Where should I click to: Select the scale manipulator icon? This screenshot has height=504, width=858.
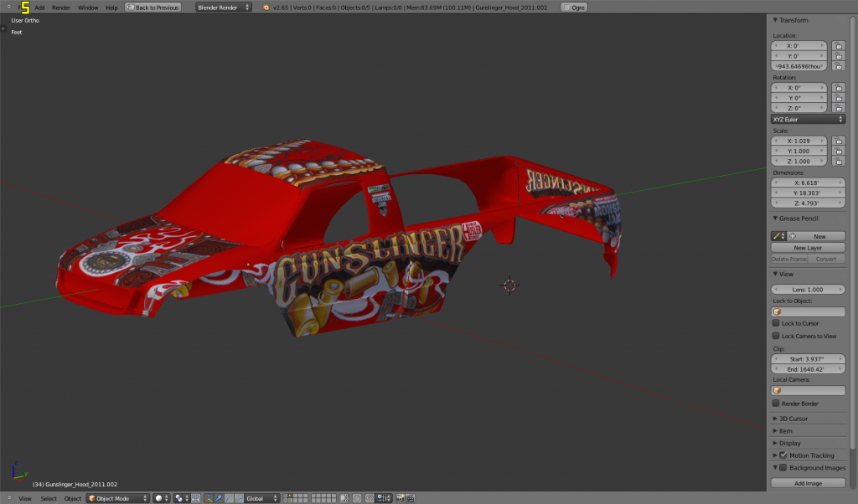click(x=239, y=498)
